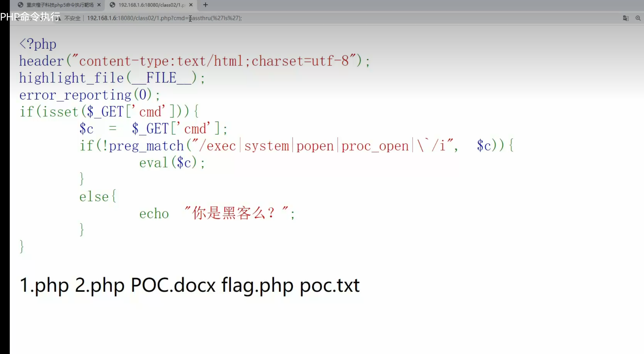
Task: Click the preg_match filter code line
Action: (296, 146)
